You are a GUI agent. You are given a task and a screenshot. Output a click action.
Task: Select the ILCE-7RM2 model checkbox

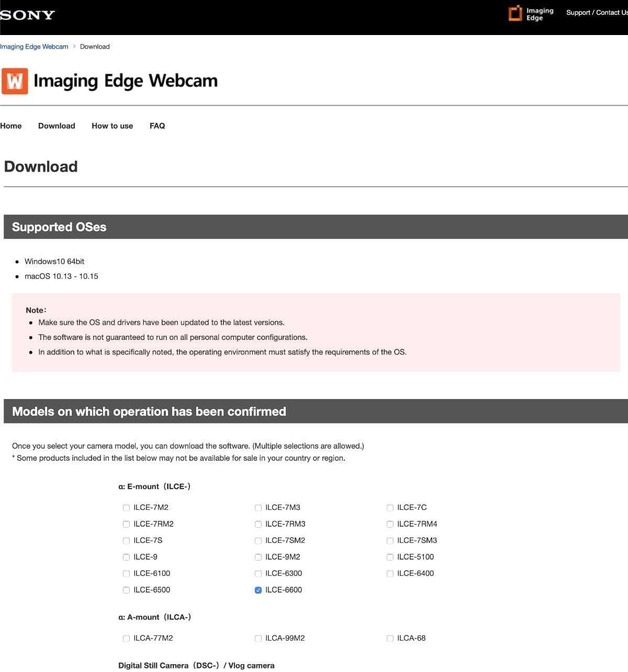[x=126, y=524]
